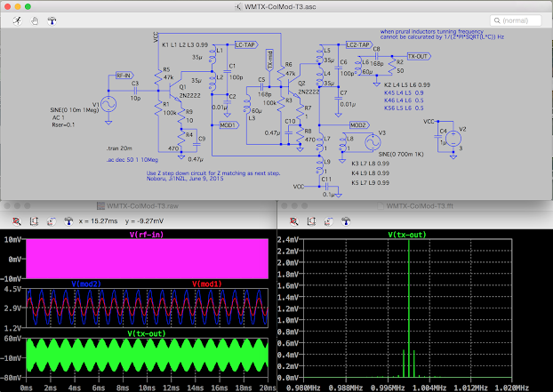Select the V3 sine source symbol
The image size is (553, 392).
point(373,142)
